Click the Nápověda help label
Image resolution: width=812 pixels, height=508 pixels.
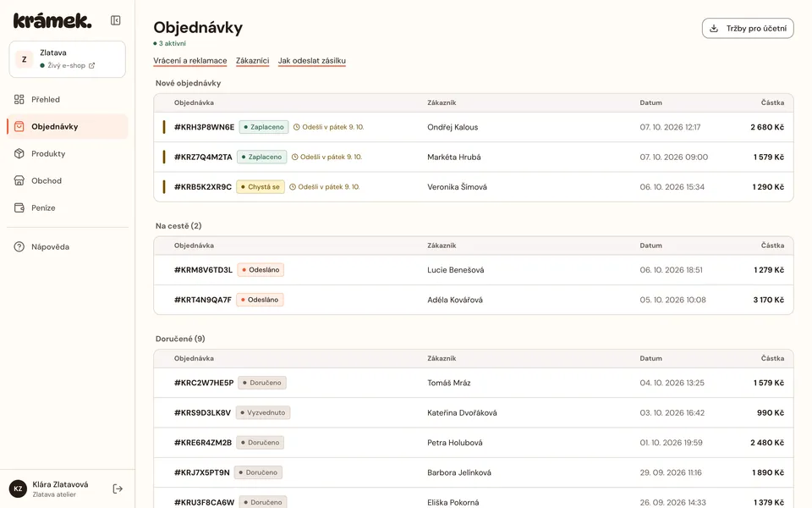click(50, 246)
